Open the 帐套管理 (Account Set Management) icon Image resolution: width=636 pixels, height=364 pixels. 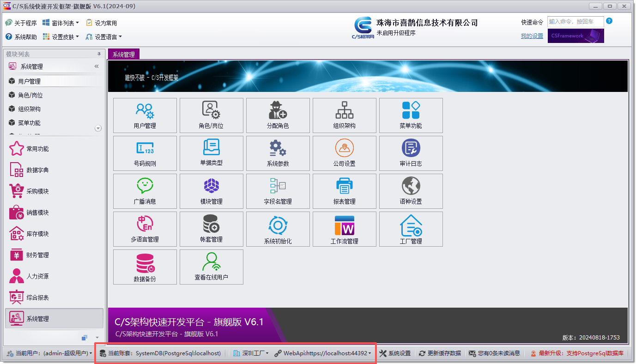tap(211, 229)
